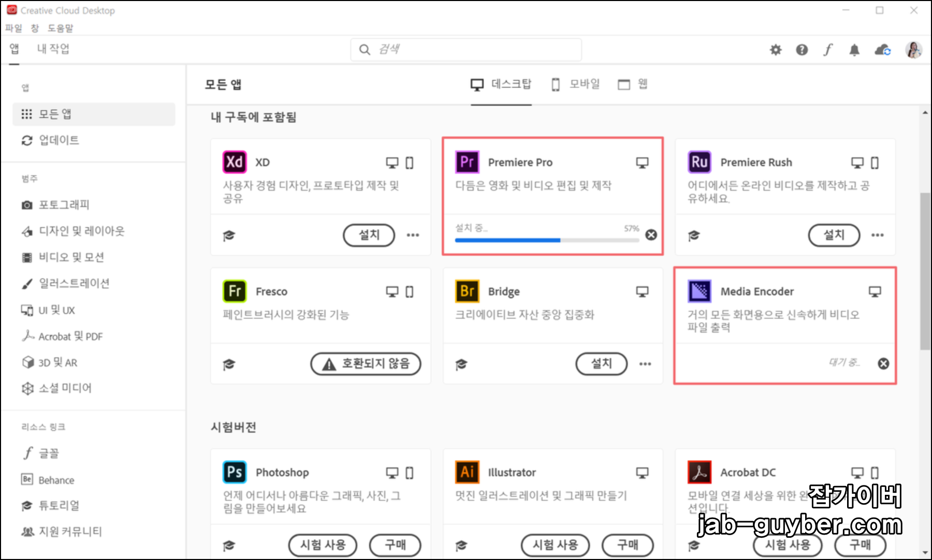
Task: Open Behance resource link
Action: click(48, 480)
